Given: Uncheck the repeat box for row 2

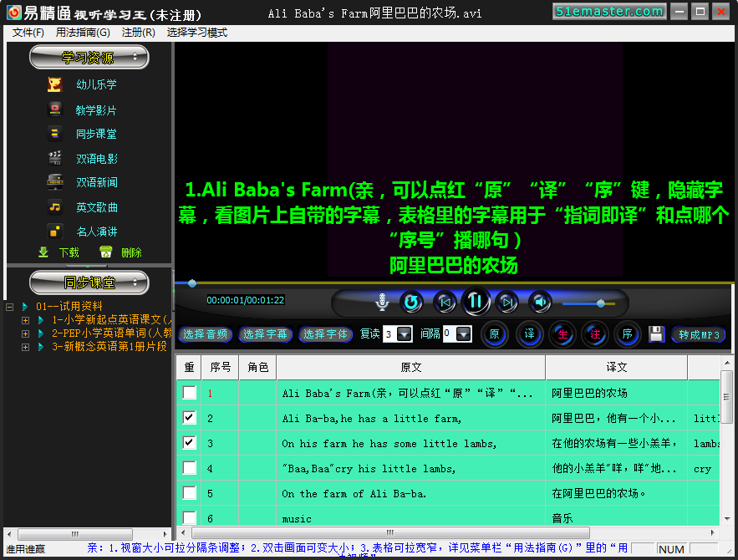Looking at the screenshot, I should click(x=190, y=418).
